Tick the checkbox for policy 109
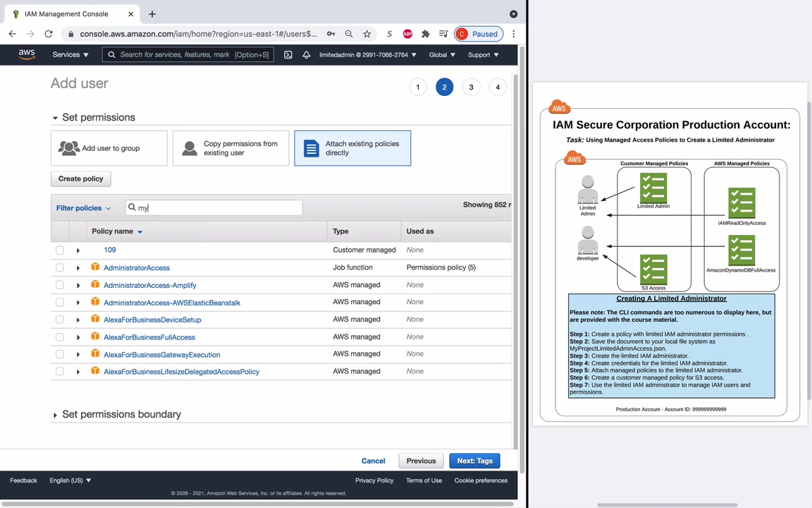The image size is (812, 508). 60,250
